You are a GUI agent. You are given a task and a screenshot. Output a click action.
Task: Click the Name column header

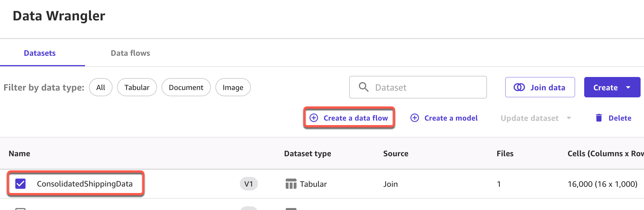(x=19, y=153)
